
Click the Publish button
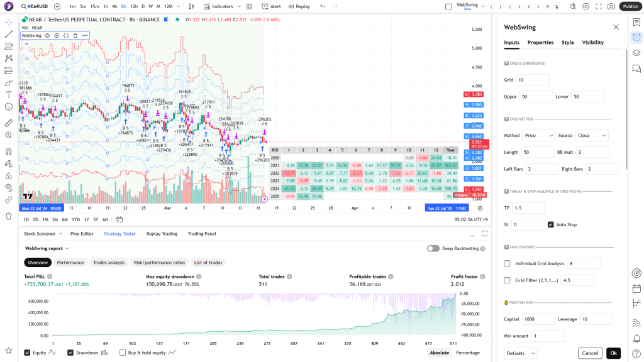coord(630,6)
